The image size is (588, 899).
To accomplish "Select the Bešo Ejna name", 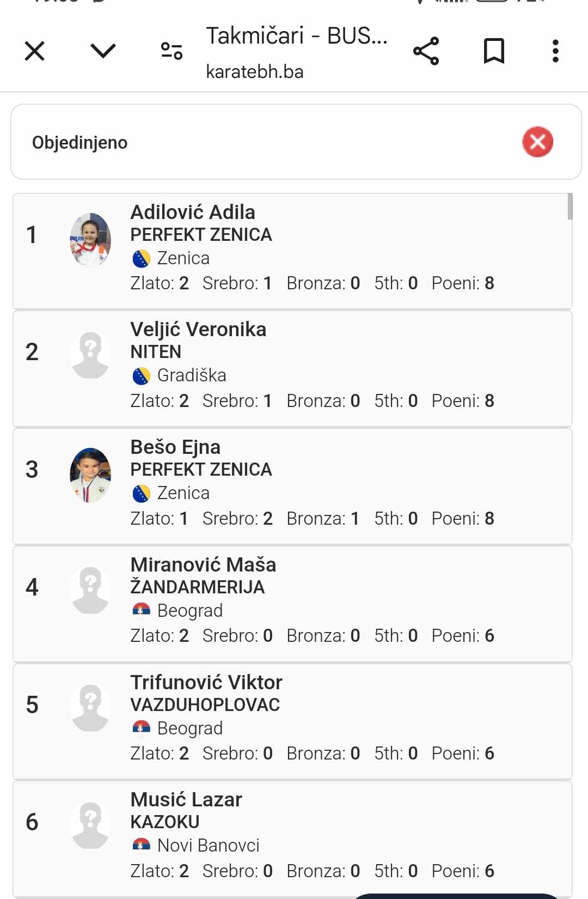I will pos(175,447).
